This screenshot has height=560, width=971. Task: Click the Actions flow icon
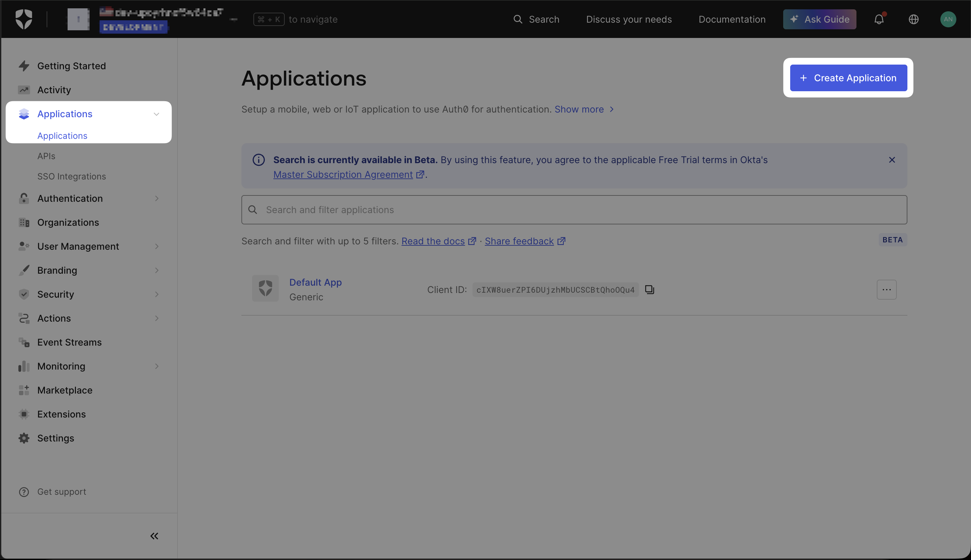click(24, 318)
